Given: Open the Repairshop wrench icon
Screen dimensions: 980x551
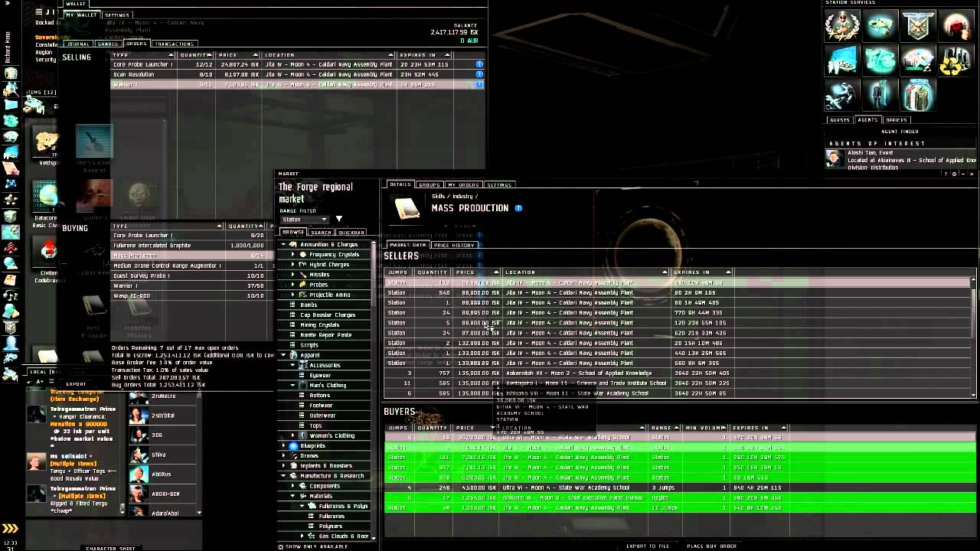Looking at the screenshot, I should point(842,95).
